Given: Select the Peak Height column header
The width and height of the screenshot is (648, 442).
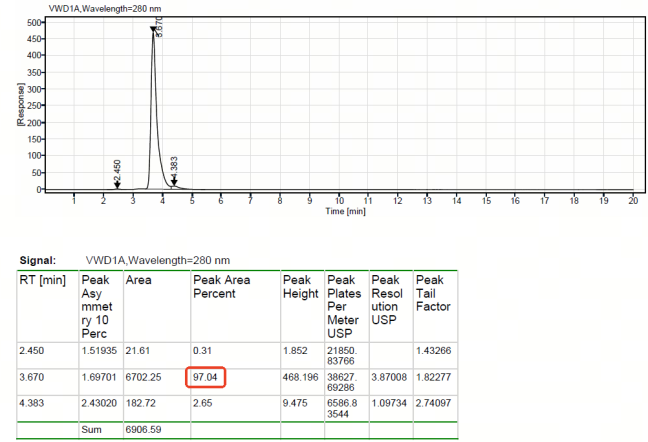Looking at the screenshot, I should [x=300, y=287].
